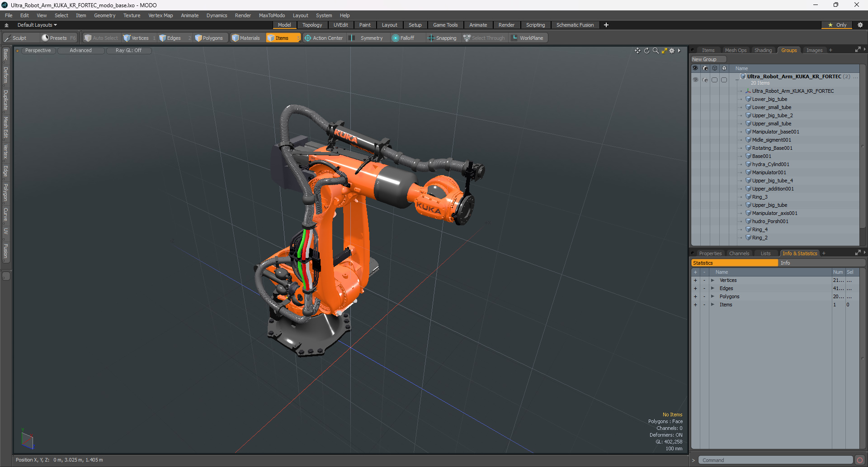Click the visibility eye column header
Screen dimensions: 868x467
click(x=695, y=68)
